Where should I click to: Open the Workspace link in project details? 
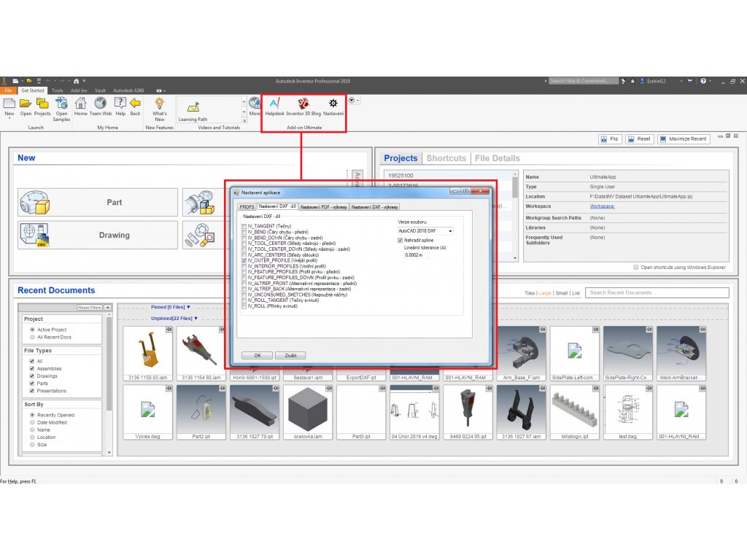point(602,206)
